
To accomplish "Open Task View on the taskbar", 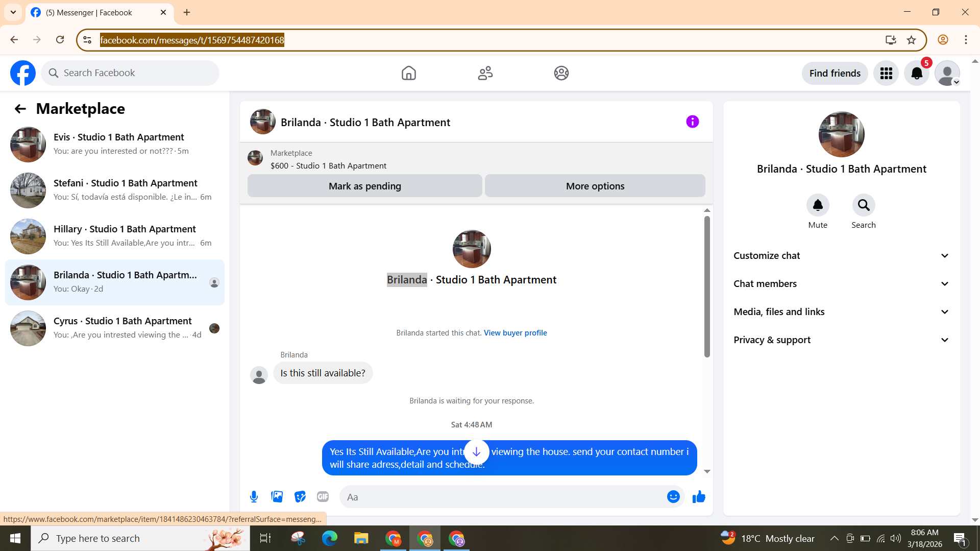I will click(265, 538).
